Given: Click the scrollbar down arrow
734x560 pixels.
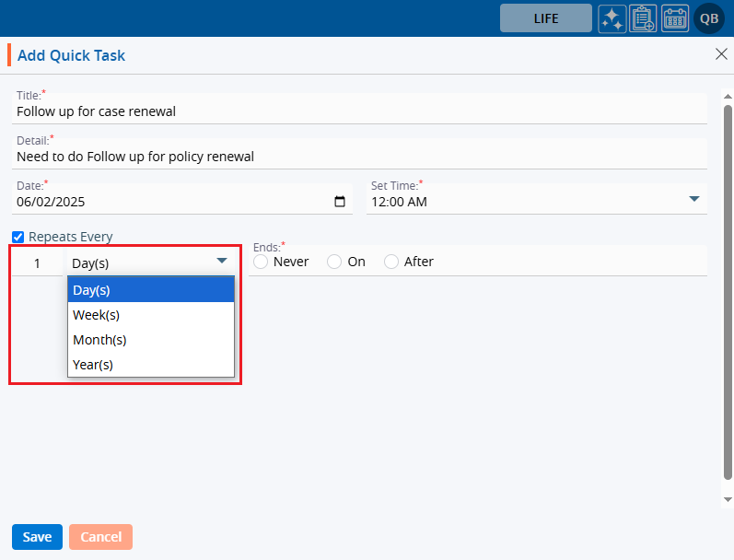Looking at the screenshot, I should (727, 498).
